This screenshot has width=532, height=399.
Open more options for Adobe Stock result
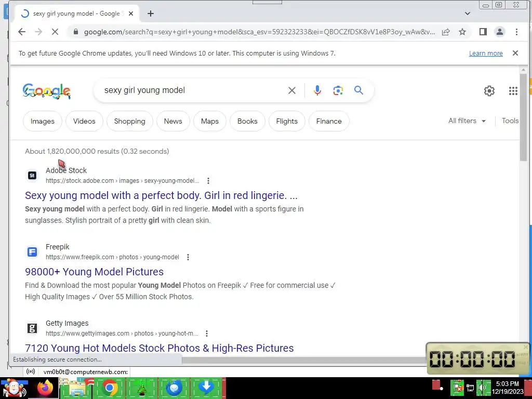coord(208,181)
